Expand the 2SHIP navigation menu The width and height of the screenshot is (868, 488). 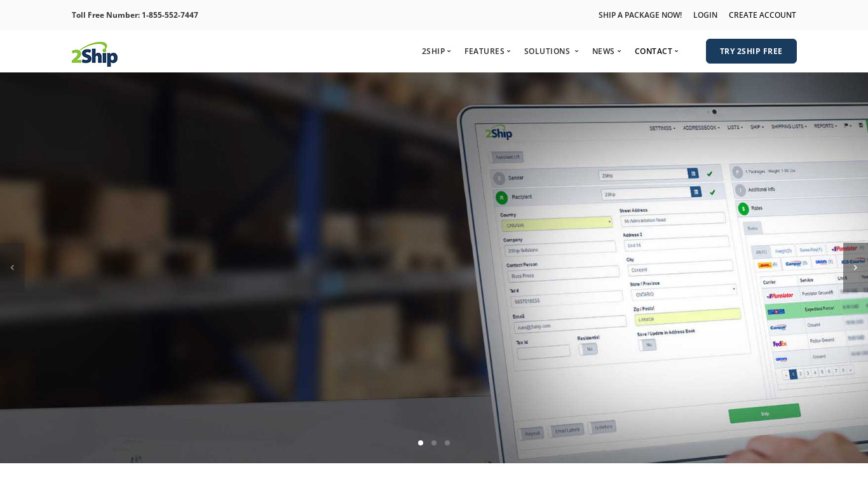(x=437, y=51)
